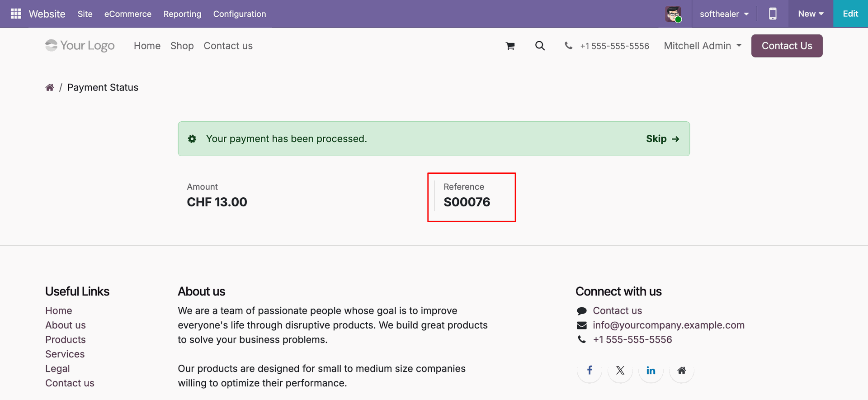Open the shopping cart icon
This screenshot has width=868, height=400.
(x=510, y=46)
